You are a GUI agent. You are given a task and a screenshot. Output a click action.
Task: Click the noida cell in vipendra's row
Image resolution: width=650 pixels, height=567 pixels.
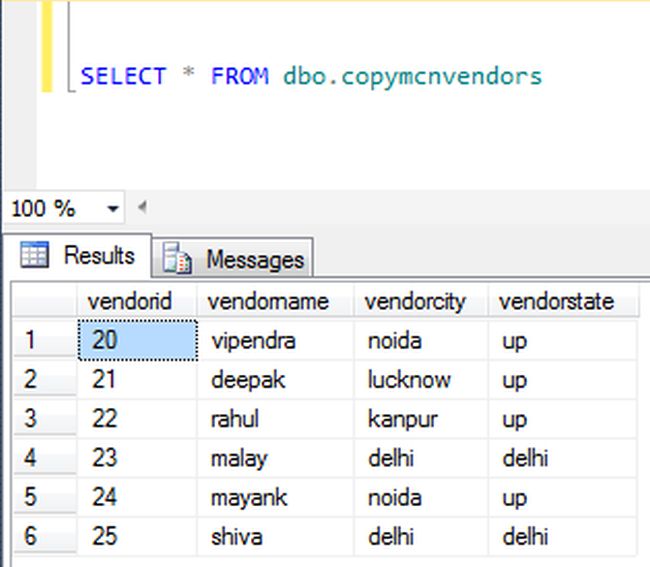pos(421,340)
